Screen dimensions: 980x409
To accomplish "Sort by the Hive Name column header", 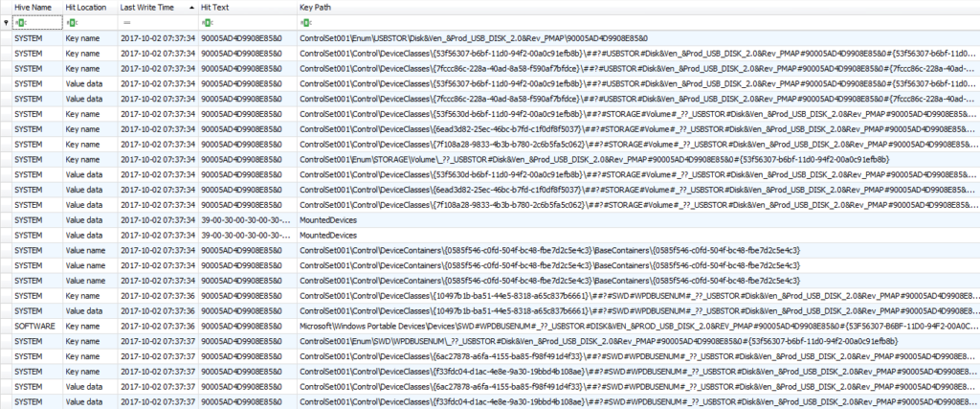I will pos(33,7).
